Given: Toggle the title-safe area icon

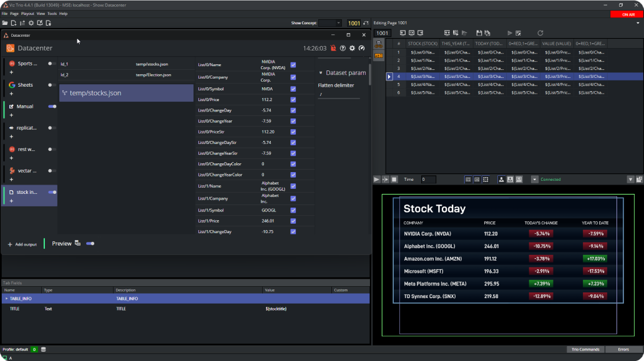Looking at the screenshot, I should (468, 180).
